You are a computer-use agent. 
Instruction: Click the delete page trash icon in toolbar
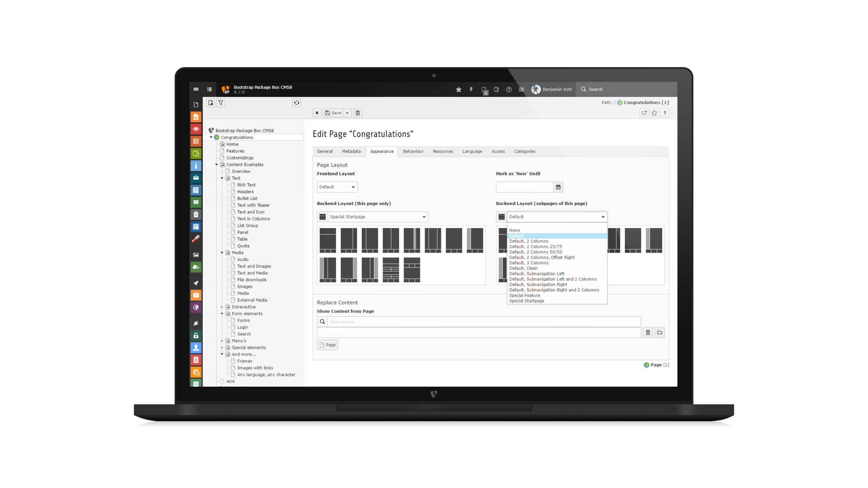[x=358, y=113]
